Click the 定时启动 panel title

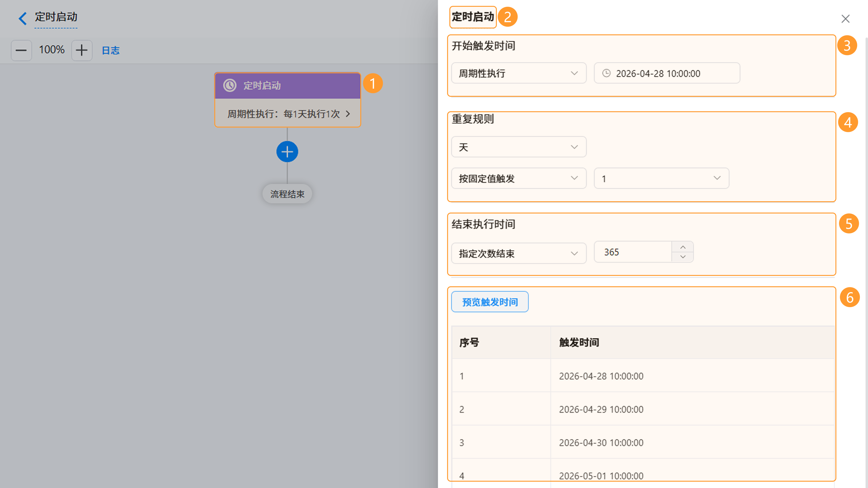[472, 17]
